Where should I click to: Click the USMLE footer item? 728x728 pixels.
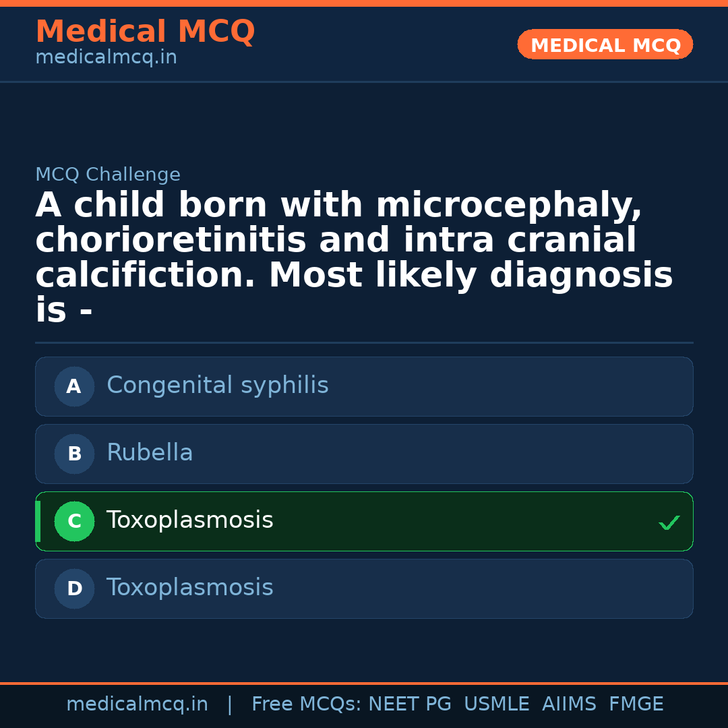coord(497,703)
